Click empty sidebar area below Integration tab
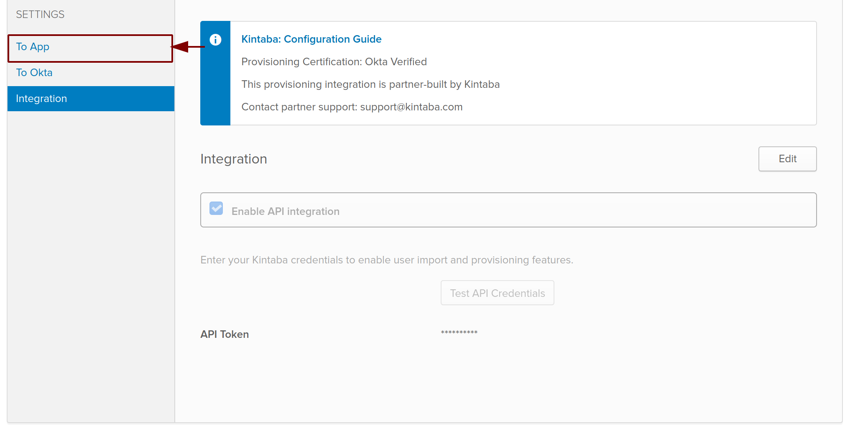This screenshot has height=429, width=868. pos(90,251)
